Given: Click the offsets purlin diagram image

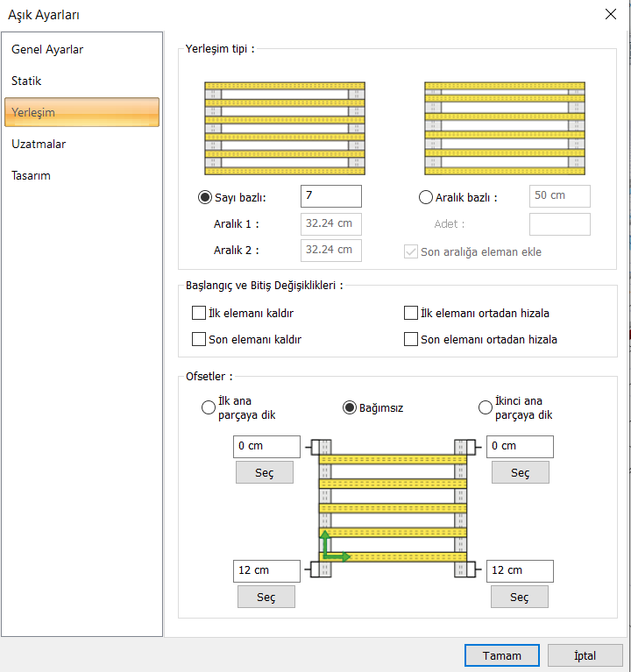Looking at the screenshot, I should [x=392, y=508].
